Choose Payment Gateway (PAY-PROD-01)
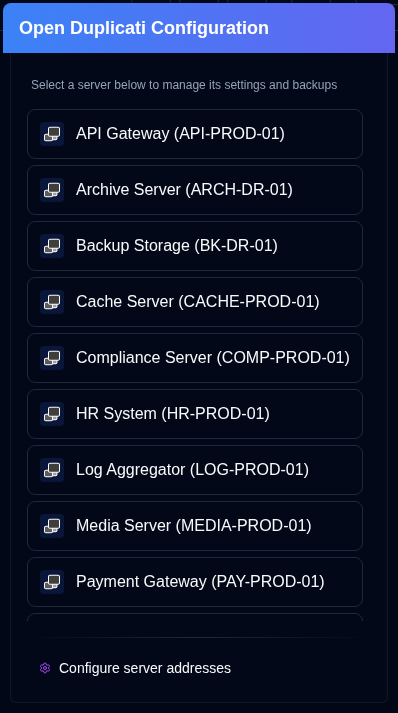This screenshot has height=713, width=398. (x=195, y=582)
